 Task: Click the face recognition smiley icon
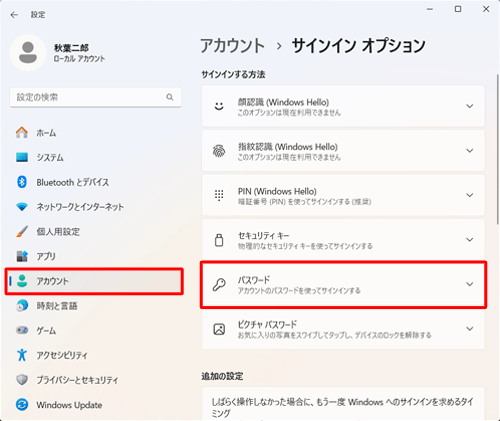(219, 106)
